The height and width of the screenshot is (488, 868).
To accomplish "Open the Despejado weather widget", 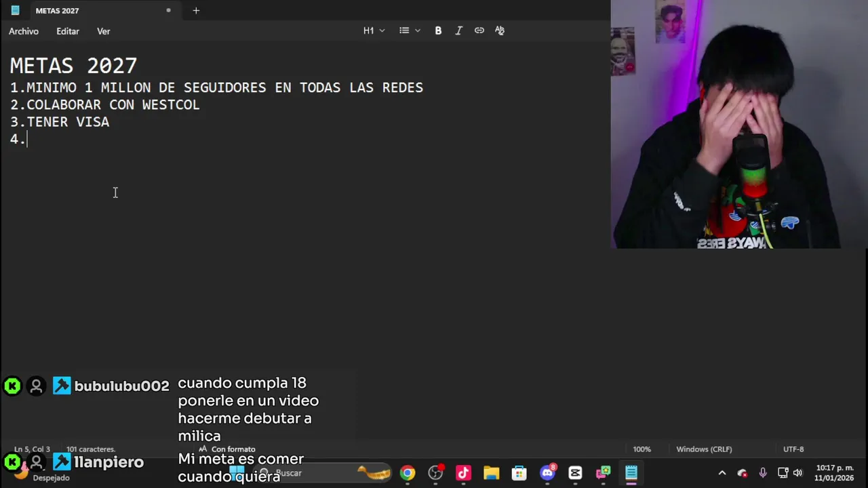I will tap(41, 473).
